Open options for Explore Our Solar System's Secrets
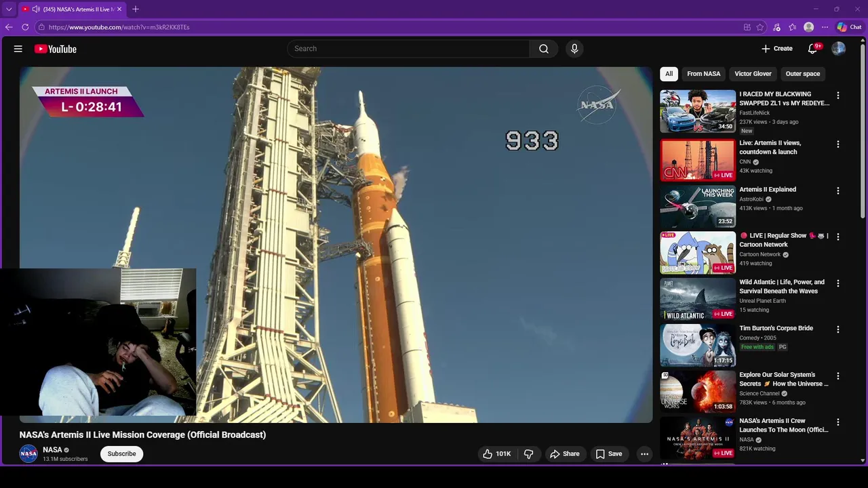Viewport: 868px width, 488px height. click(x=838, y=376)
